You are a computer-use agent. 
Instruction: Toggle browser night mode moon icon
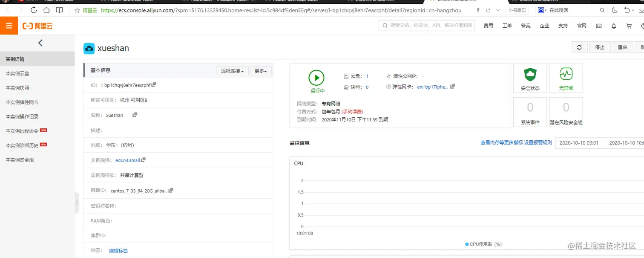(615, 10)
